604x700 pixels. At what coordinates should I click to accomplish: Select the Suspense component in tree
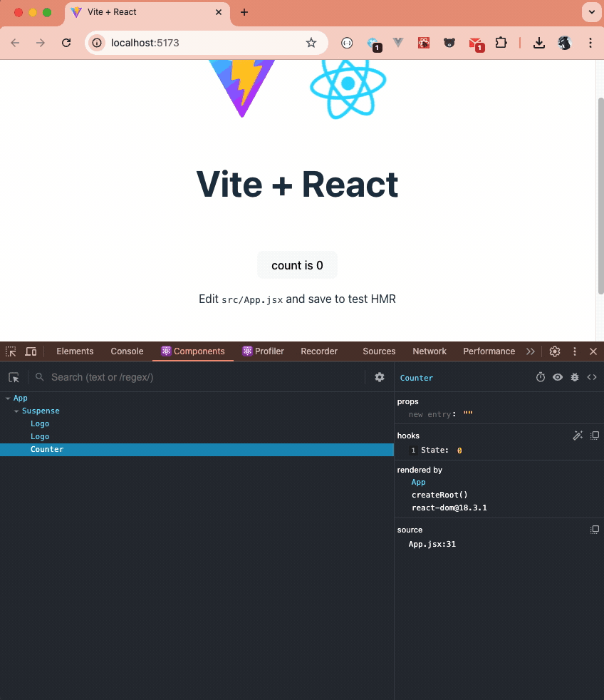pos(41,411)
